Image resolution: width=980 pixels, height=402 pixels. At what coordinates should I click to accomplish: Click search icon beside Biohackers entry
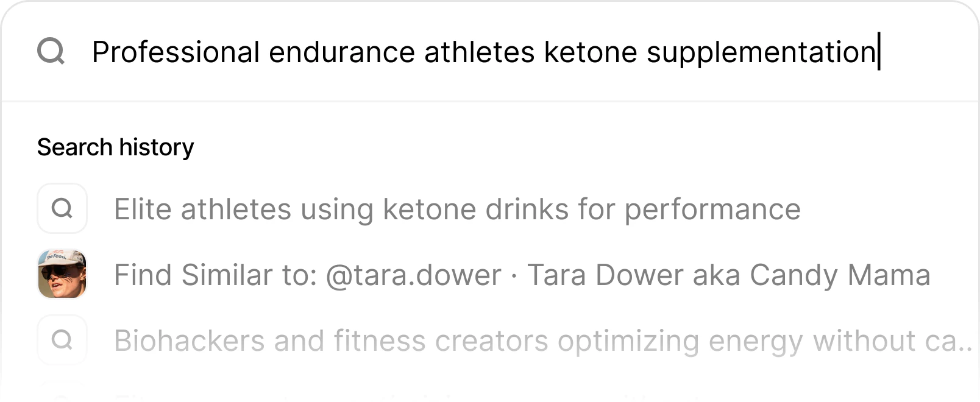click(62, 340)
